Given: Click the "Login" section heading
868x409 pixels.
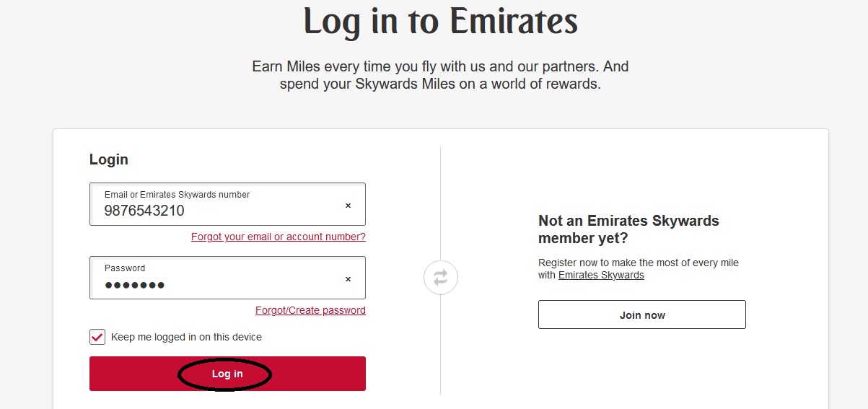Looking at the screenshot, I should point(109,159).
